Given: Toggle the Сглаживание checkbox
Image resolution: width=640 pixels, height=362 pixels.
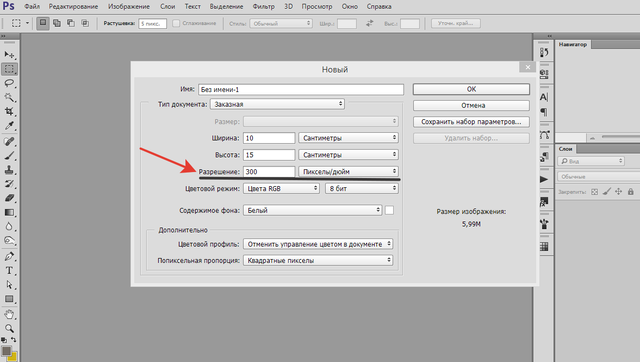Looking at the screenshot, I should point(176,23).
